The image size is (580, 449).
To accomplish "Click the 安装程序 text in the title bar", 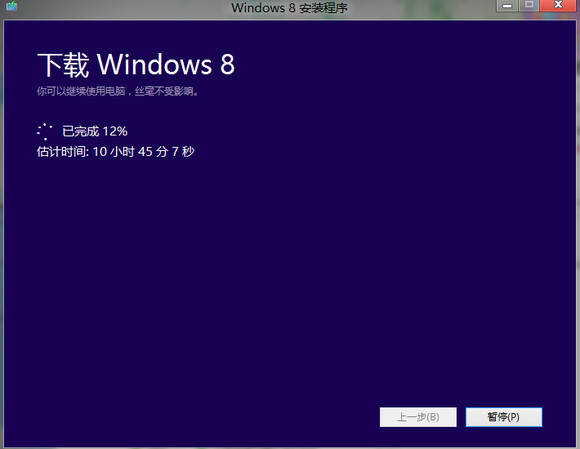I will coord(323,8).
